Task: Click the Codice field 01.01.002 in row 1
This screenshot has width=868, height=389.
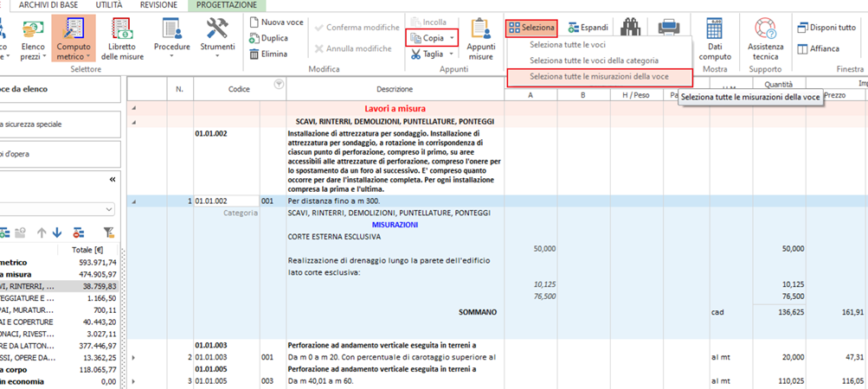Action: click(227, 201)
